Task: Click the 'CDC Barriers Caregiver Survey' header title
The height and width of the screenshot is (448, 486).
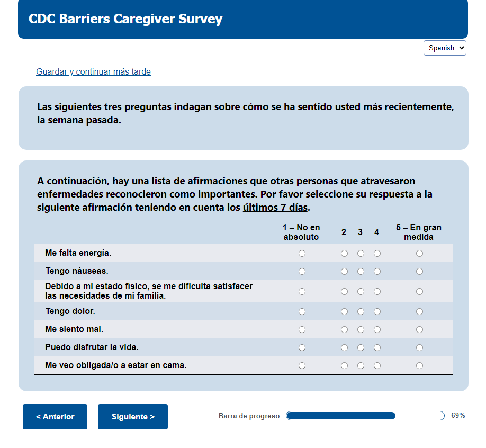Action: coord(125,19)
